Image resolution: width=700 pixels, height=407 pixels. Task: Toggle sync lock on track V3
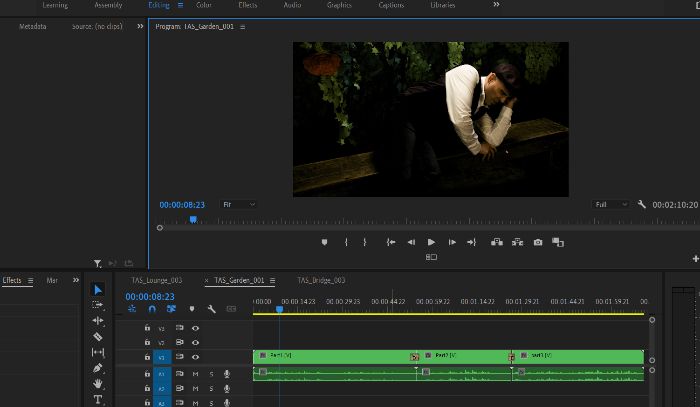(x=179, y=328)
